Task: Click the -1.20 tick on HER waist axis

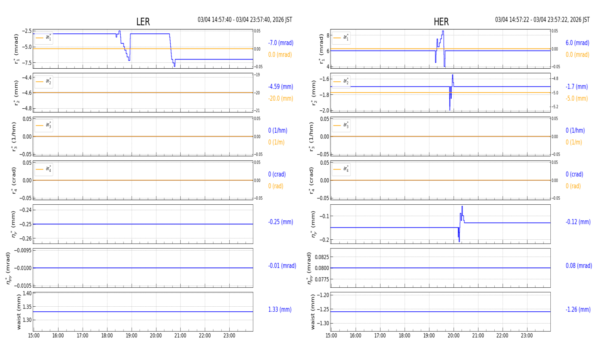Action: pos(323,295)
